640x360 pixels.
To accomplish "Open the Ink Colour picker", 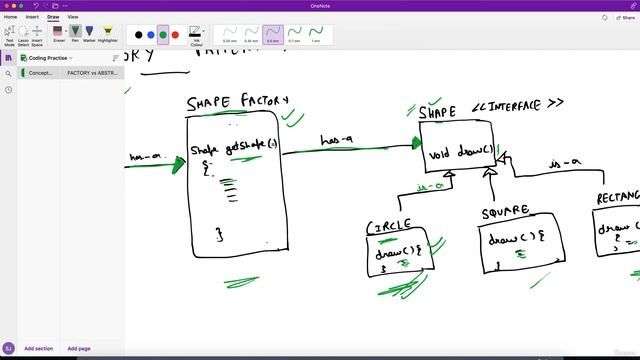I will click(195, 36).
